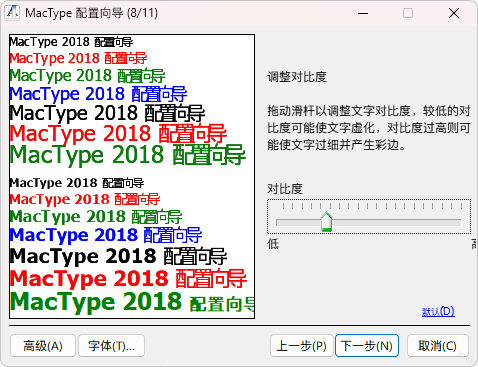The width and height of the screenshot is (478, 367).
Task: Click the 调整对比度 heading text
Action: [x=297, y=77]
